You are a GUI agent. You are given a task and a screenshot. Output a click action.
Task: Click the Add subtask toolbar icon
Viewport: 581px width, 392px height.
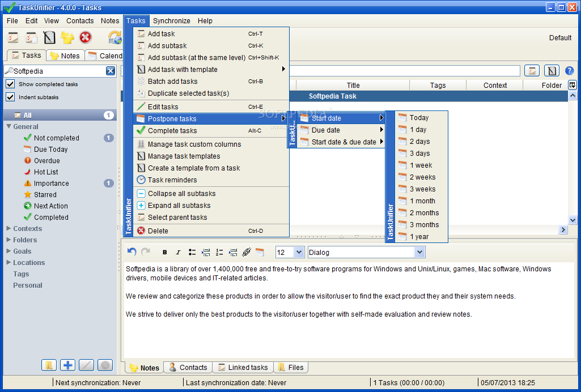pyautogui.click(x=31, y=37)
